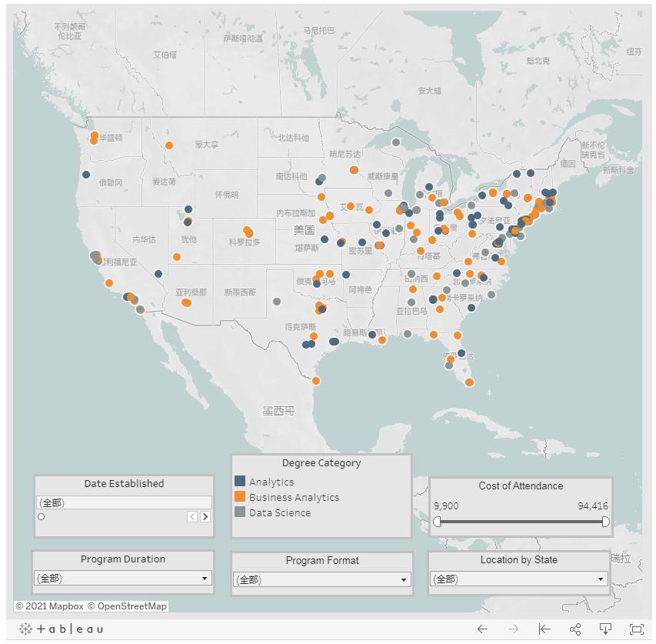The width and height of the screenshot is (656, 644).
Task: Click the Degree Category legend title
Action: [321, 463]
